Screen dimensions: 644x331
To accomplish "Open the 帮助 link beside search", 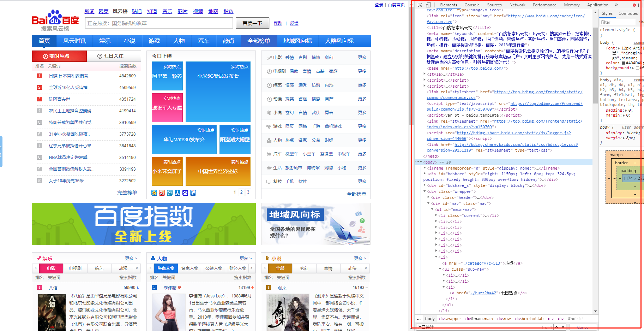I will pyautogui.click(x=278, y=23).
